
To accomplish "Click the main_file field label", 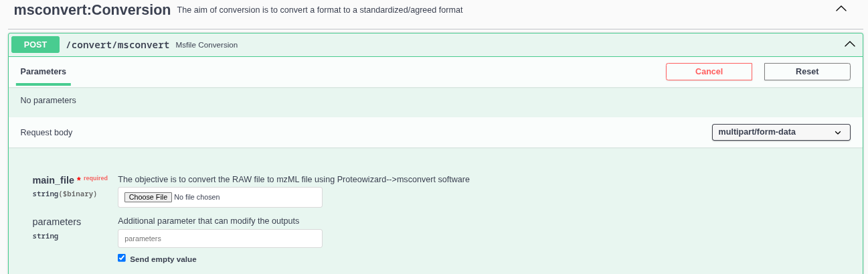I will coord(54,180).
